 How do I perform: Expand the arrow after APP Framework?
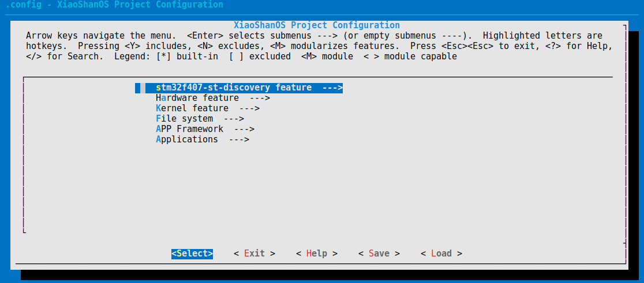tap(244, 129)
